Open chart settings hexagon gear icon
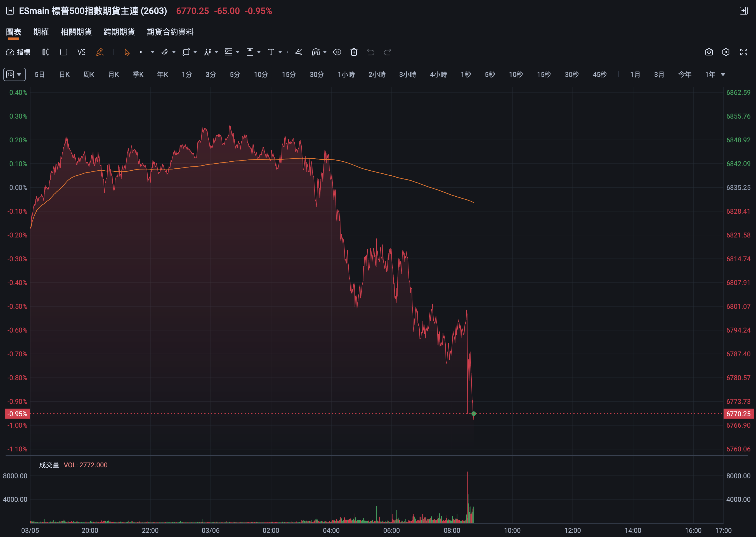The image size is (756, 537). tap(726, 52)
